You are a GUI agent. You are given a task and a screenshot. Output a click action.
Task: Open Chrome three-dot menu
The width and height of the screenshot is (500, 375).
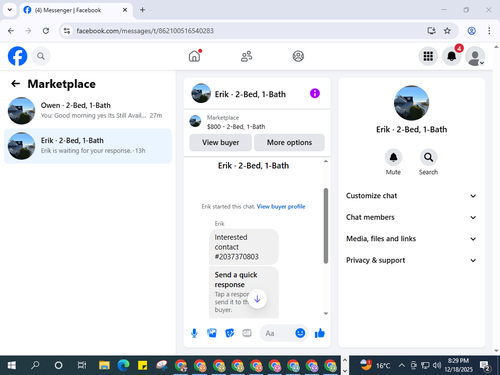pyautogui.click(x=489, y=31)
